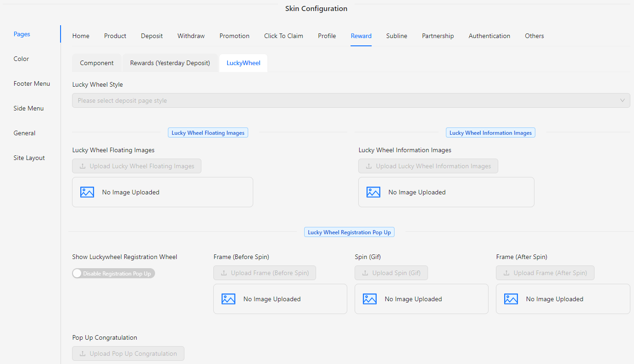Screen dimensions: 634x364
Task: Open the Lucky Wheel Style dropdown
Action: pyautogui.click(x=344, y=100)
